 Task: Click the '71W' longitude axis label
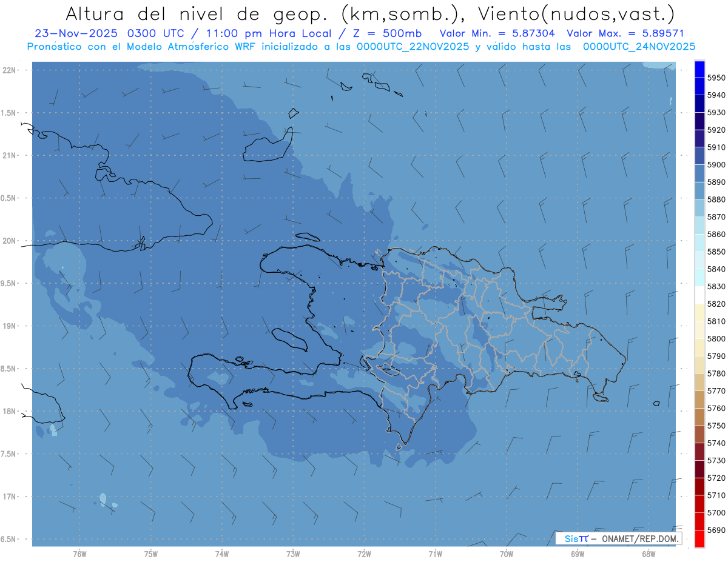click(x=435, y=554)
